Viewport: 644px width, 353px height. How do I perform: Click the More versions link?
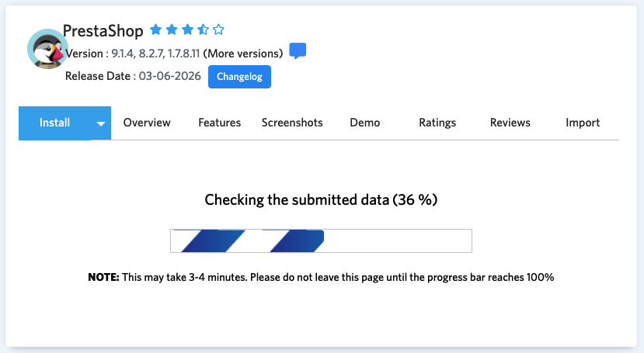(243, 54)
